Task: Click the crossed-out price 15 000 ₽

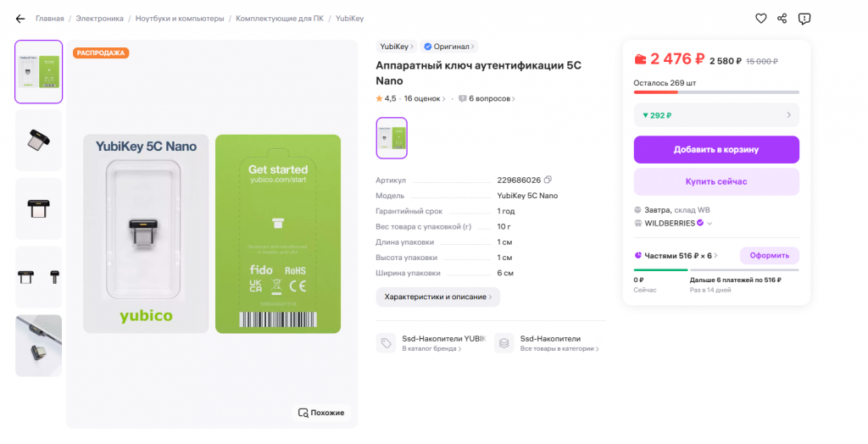Action: (x=762, y=62)
